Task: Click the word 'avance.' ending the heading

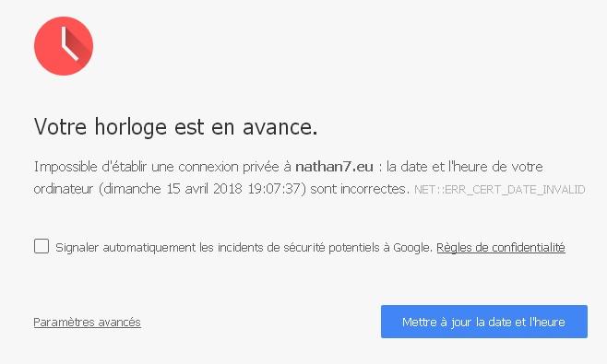Action: (280, 128)
